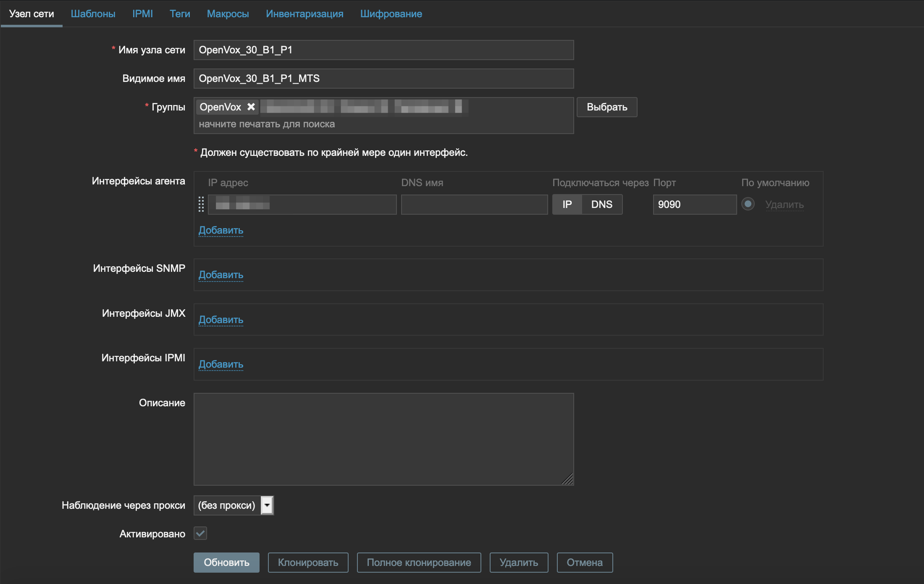Toggle the Активировано checkbox

tap(200, 534)
